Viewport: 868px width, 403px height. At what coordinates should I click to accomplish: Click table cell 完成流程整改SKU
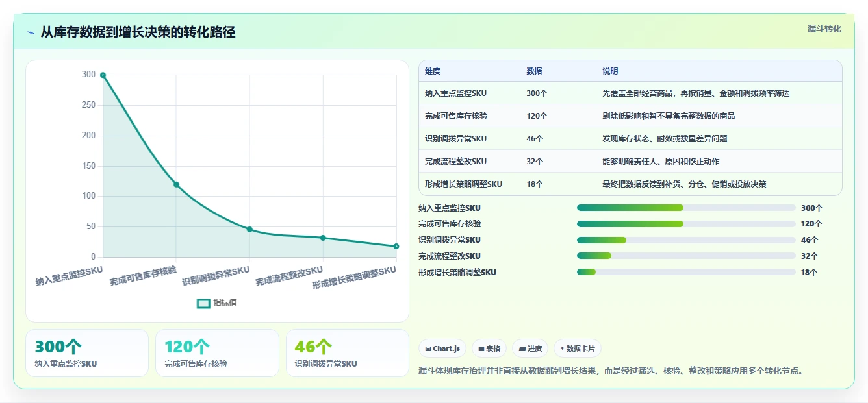455,162
